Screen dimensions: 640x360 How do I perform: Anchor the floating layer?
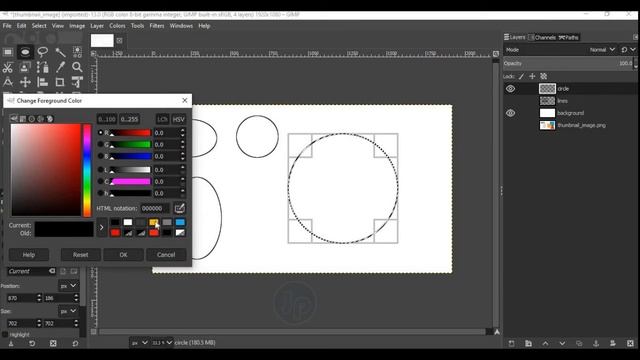596,343
